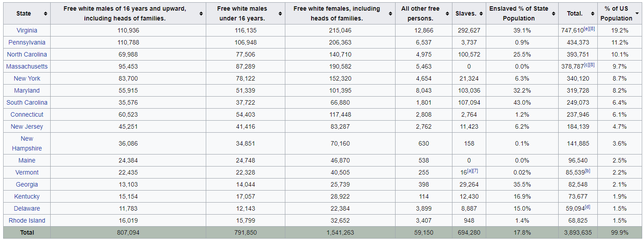Open footnote [d] next to Delaware's total
Screen dimensions: 644x240
click(588, 207)
